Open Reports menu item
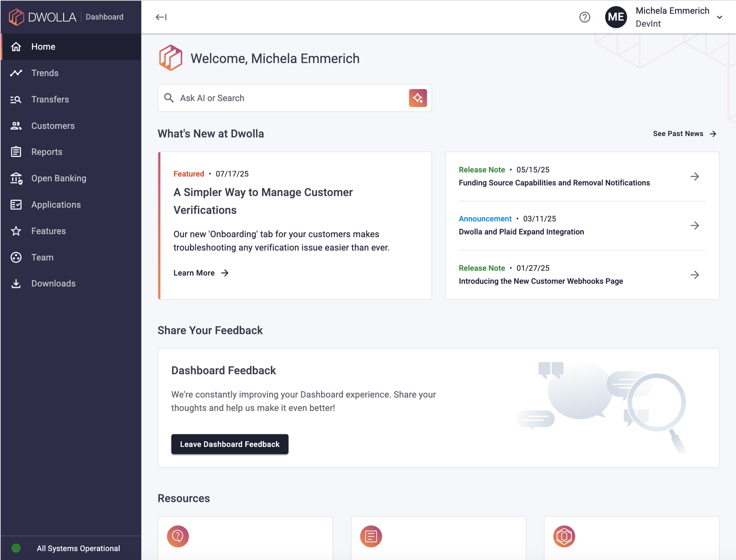Image resolution: width=736 pixels, height=560 pixels. tap(71, 152)
